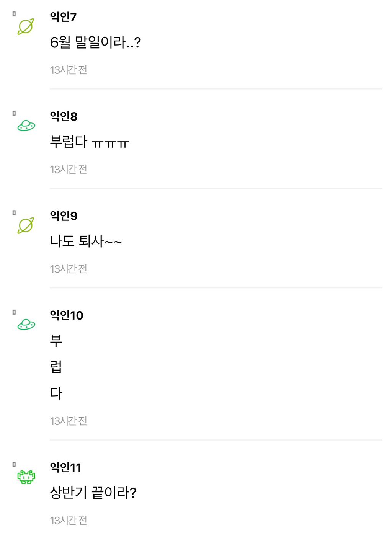
Task: Click the 익인9 username
Action: click(64, 216)
